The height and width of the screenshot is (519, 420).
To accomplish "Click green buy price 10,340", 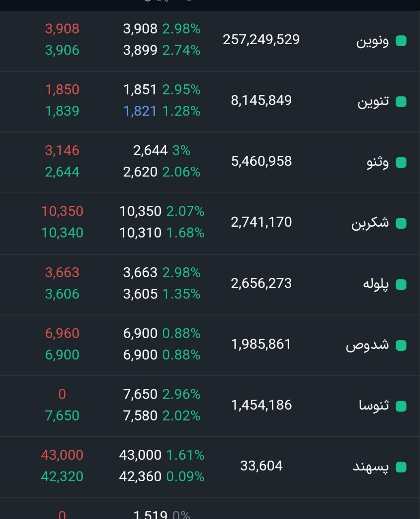I will [x=62, y=233].
